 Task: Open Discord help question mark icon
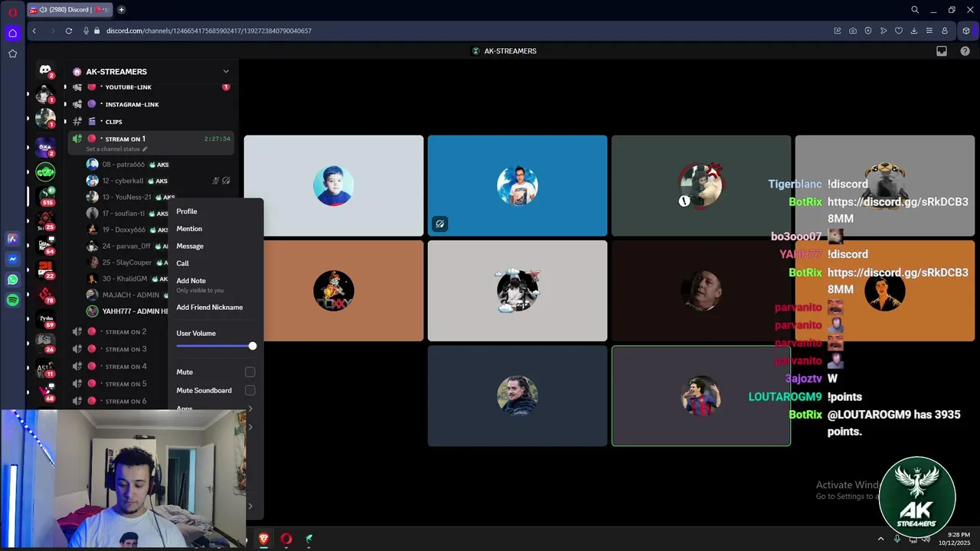coord(965,51)
